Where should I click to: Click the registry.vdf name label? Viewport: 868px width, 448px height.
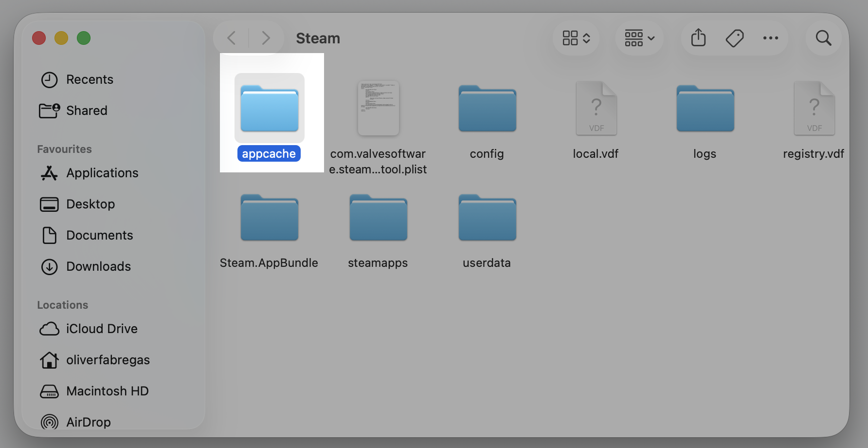[x=814, y=154]
